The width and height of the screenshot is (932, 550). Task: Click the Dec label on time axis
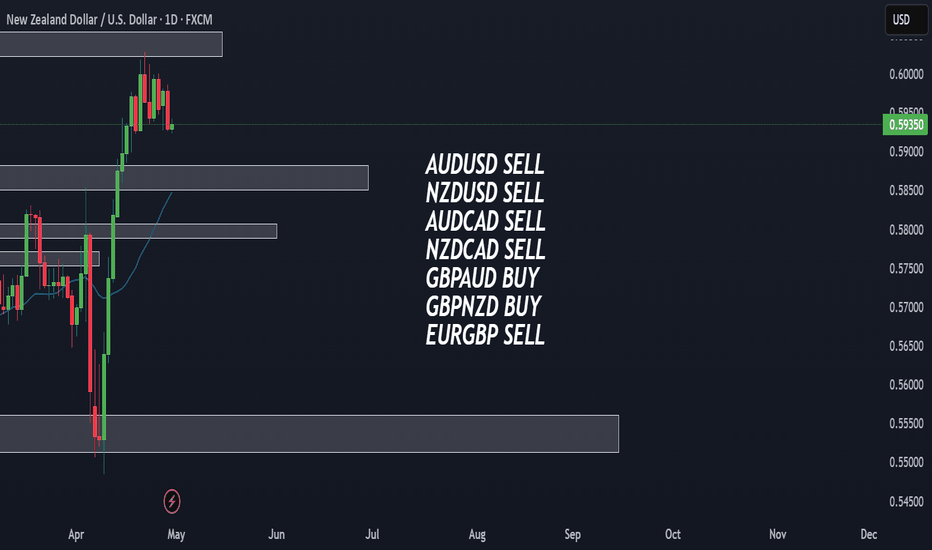[x=868, y=534]
